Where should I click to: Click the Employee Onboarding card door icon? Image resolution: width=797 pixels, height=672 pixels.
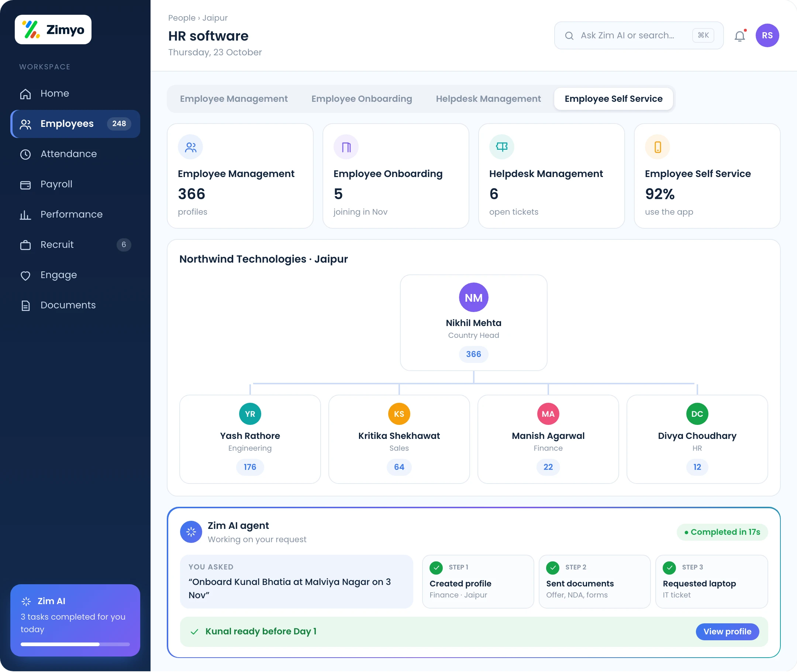(346, 147)
